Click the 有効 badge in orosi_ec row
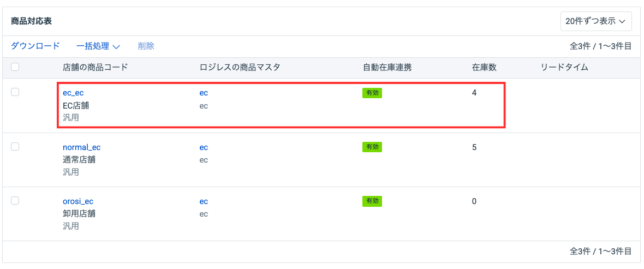The width and height of the screenshot is (644, 269). point(372,201)
